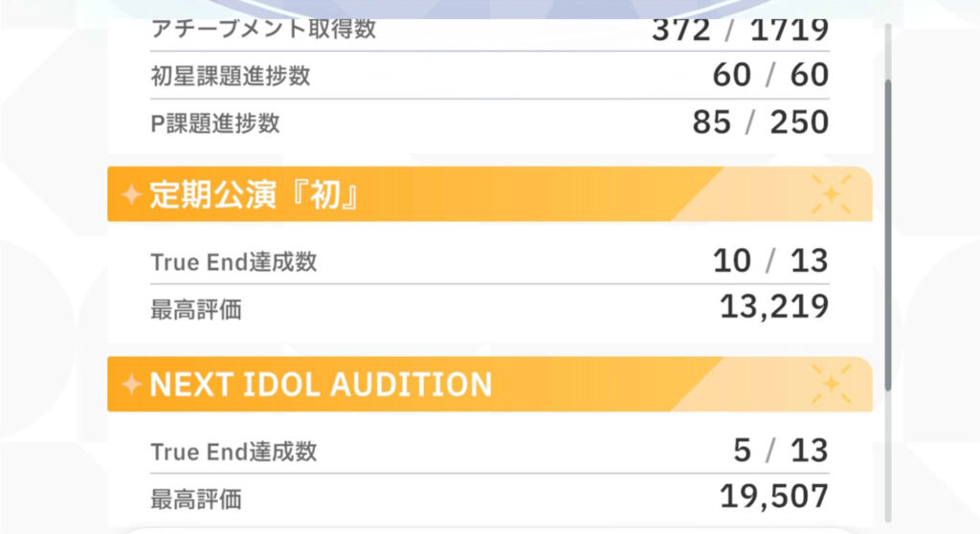Click 最高評価 label under 定期公演『初』

(x=196, y=309)
